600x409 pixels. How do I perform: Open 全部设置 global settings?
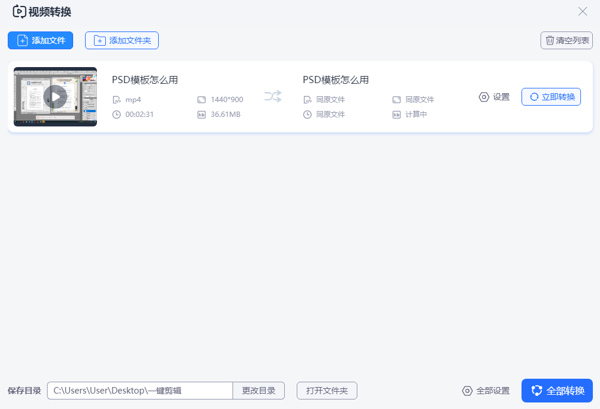486,391
